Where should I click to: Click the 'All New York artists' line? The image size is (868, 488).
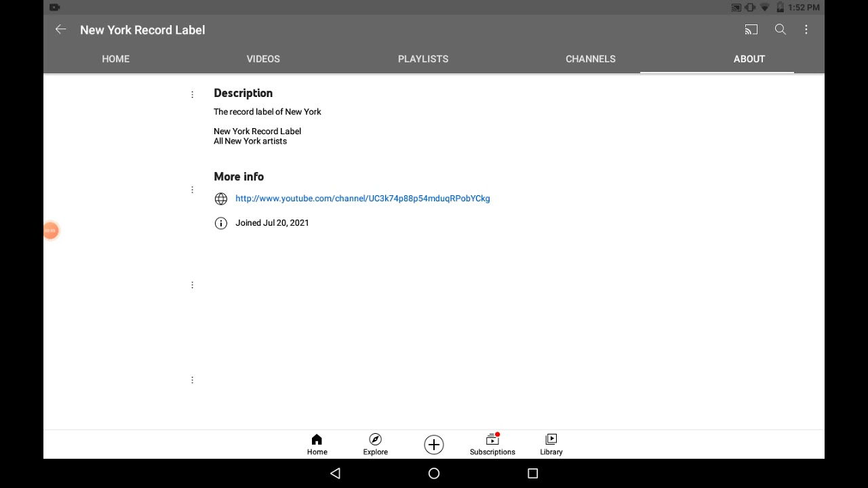(250, 141)
